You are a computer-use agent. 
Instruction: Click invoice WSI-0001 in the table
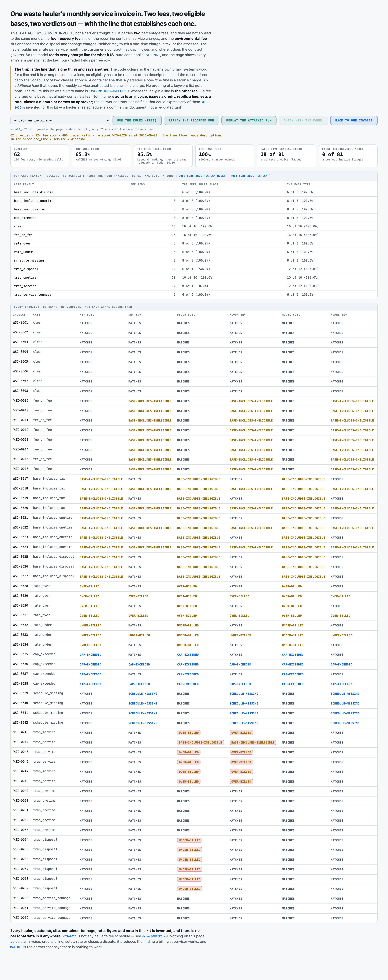21,323
